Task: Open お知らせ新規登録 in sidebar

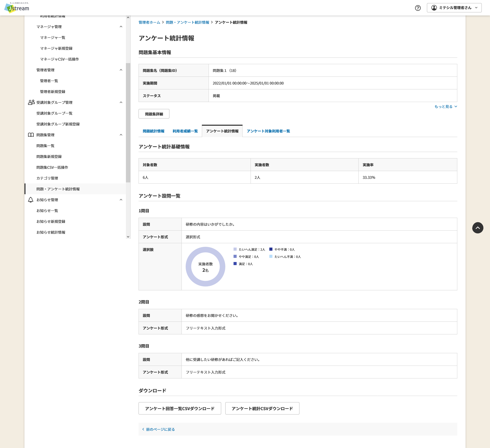Action: pos(51,221)
